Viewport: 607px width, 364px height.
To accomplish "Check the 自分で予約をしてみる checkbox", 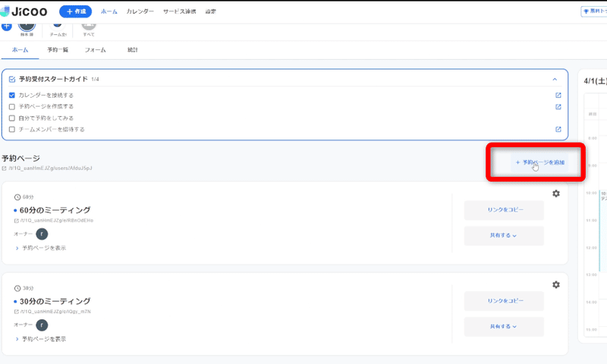I will pyautogui.click(x=12, y=118).
